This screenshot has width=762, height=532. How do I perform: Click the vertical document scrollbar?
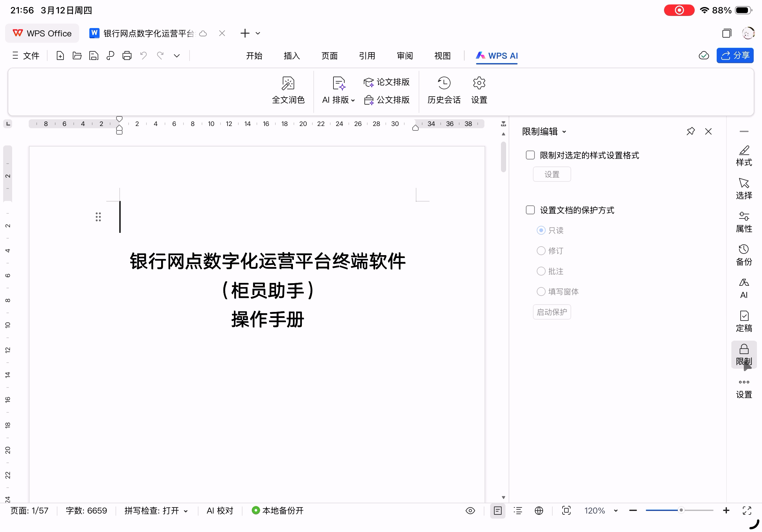coord(503,157)
